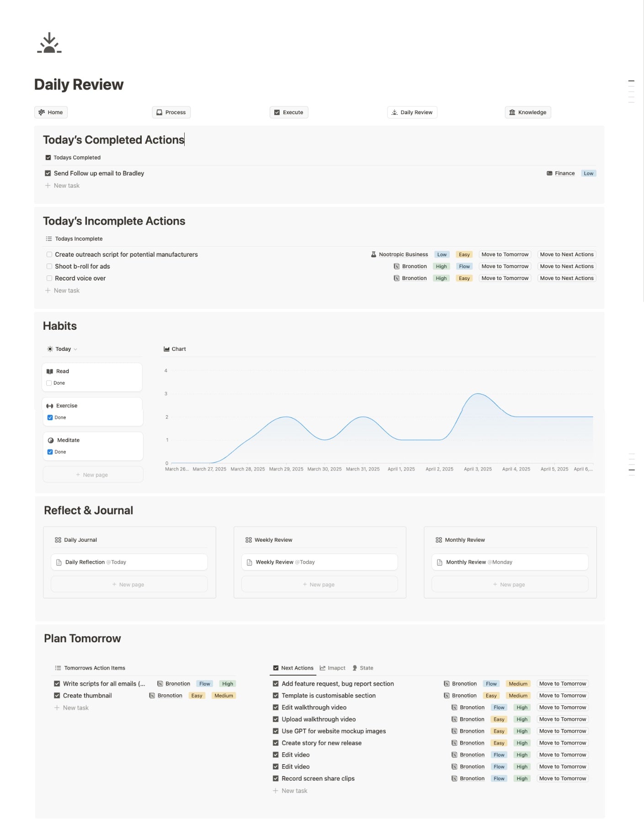Click the Daily Journal gallery icon
This screenshot has width=644, height=840.
click(x=58, y=540)
